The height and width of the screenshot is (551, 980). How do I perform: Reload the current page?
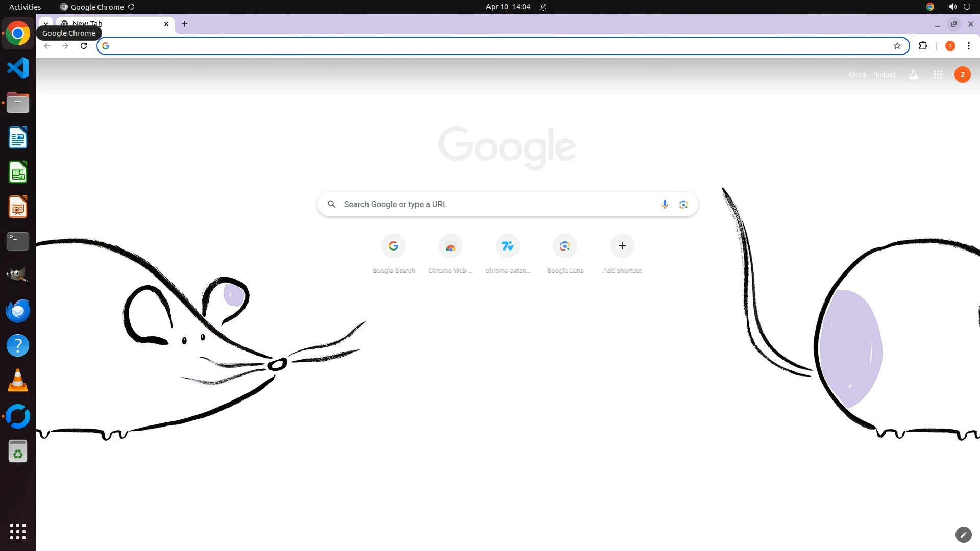84,46
